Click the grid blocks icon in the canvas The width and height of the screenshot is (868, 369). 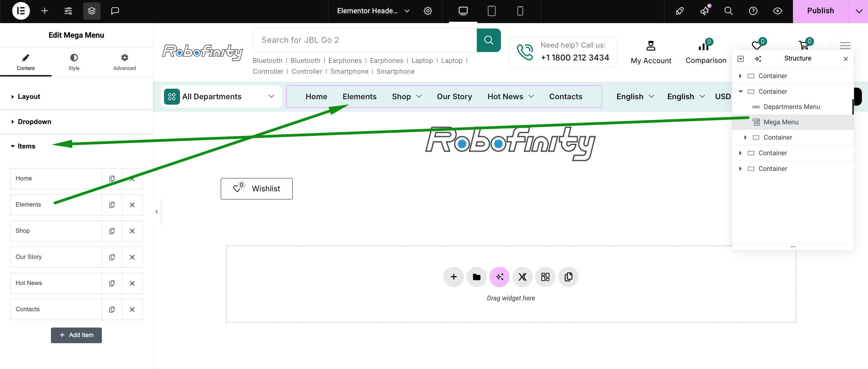point(545,277)
